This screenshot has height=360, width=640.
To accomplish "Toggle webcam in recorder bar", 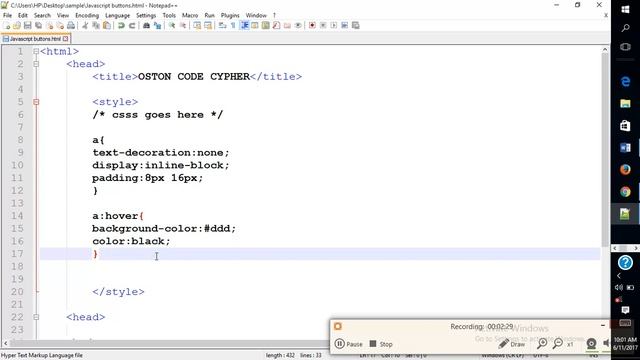I will coord(591,344).
